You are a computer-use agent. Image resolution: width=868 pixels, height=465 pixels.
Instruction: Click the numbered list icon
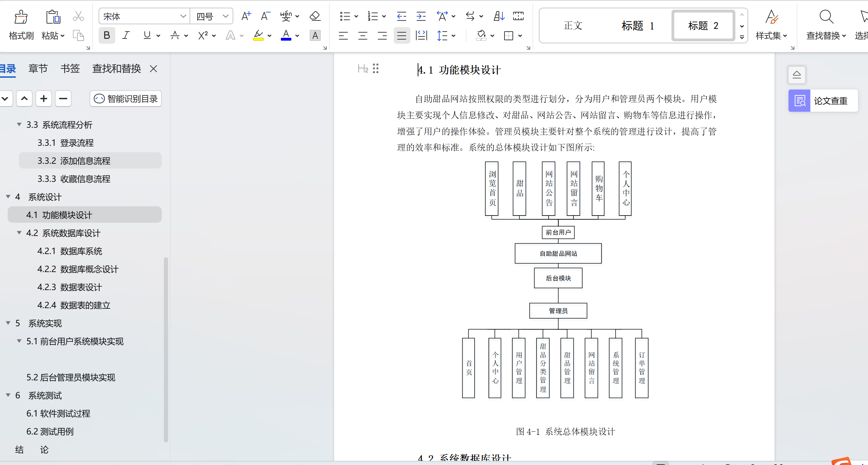[373, 16]
